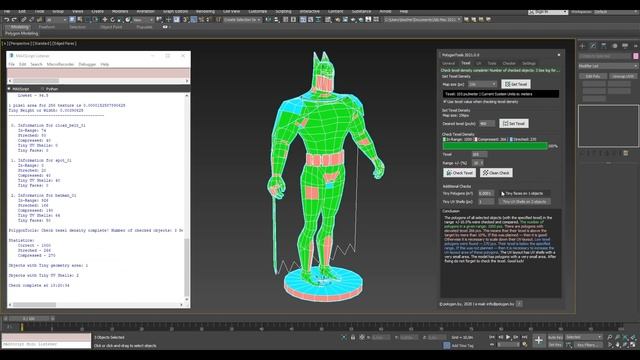Open the Workspaces Default dropdown

pos(615,12)
